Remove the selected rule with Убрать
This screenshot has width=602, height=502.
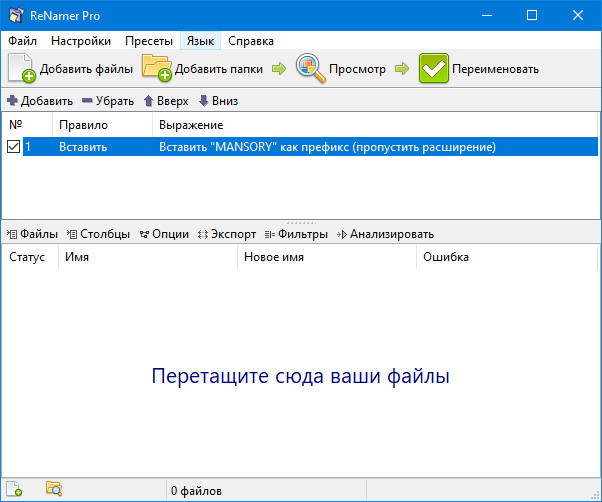[x=108, y=101]
